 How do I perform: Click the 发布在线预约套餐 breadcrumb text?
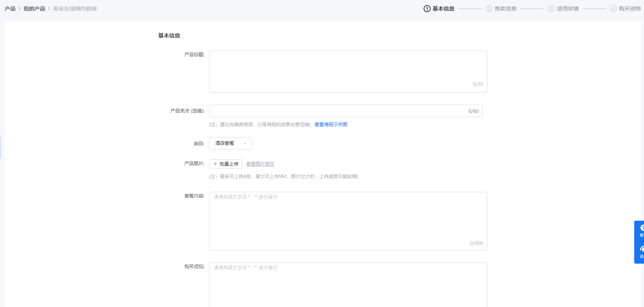click(75, 9)
